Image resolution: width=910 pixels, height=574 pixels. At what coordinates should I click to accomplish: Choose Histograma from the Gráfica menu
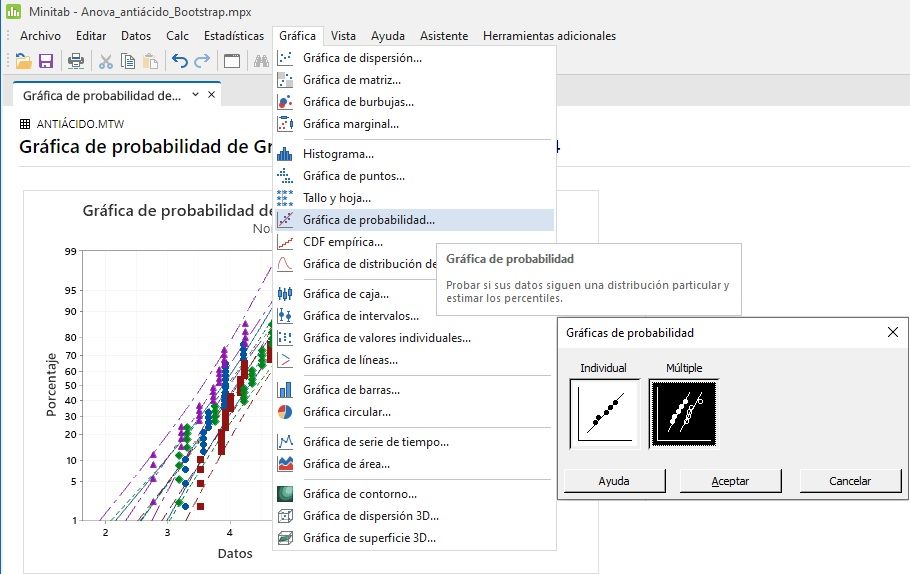(338, 154)
